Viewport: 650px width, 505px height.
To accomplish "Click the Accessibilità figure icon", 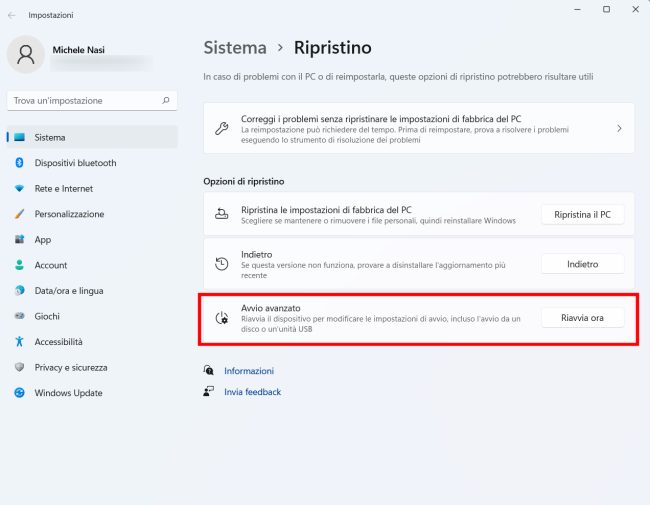I will [x=19, y=342].
